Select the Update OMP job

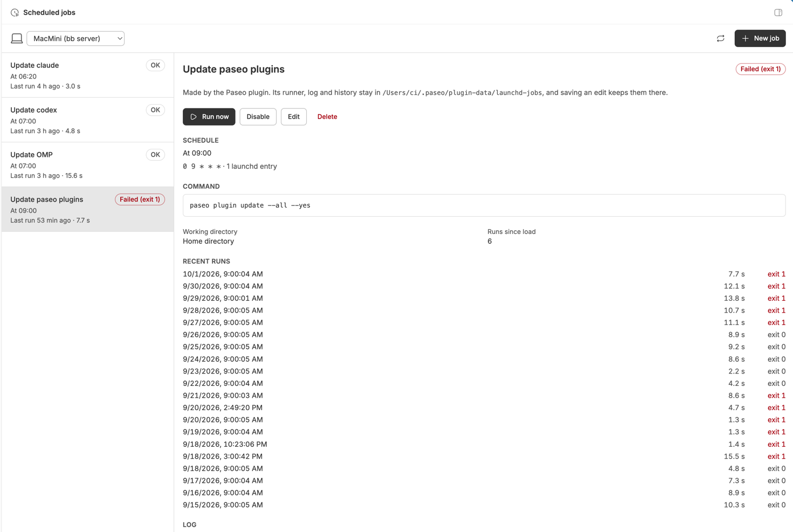coord(87,165)
